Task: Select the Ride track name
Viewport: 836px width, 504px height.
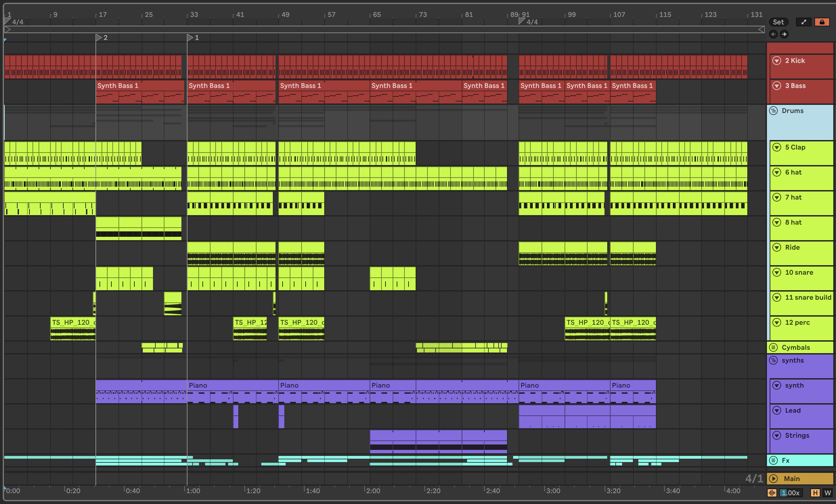Action: pos(792,247)
